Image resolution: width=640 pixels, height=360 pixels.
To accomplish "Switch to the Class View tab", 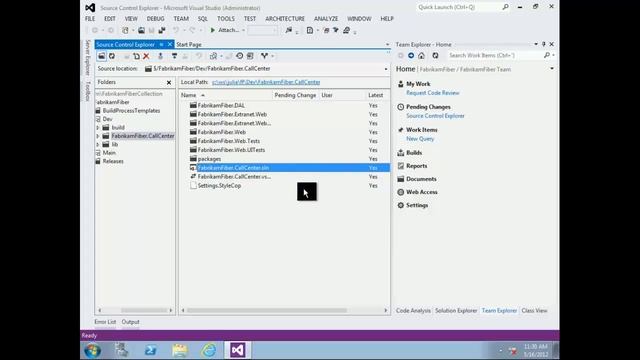I will point(534,311).
